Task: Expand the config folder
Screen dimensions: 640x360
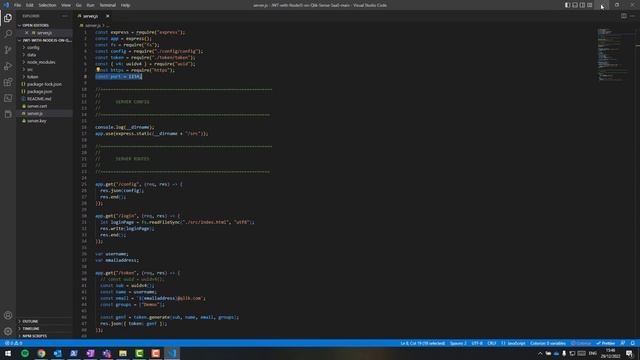Action: (x=33, y=48)
